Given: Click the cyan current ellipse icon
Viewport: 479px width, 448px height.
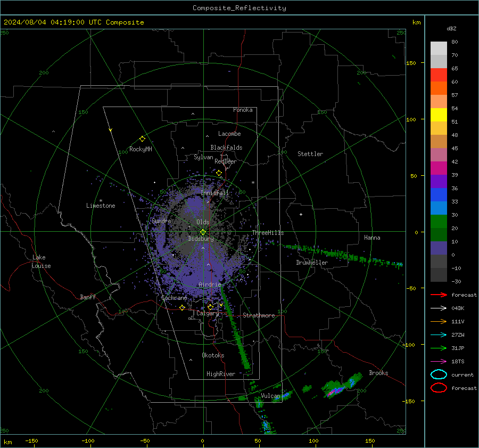Looking at the screenshot, I should pos(439,374).
